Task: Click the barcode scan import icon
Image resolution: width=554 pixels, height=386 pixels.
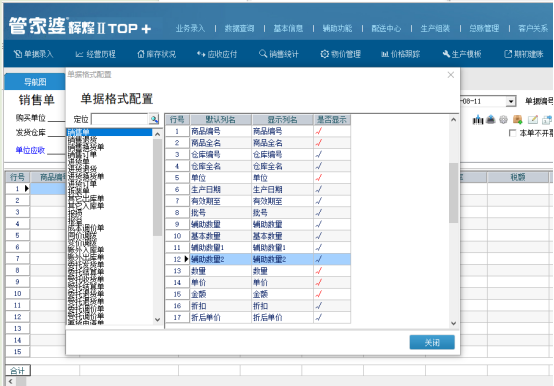Action: (478, 120)
